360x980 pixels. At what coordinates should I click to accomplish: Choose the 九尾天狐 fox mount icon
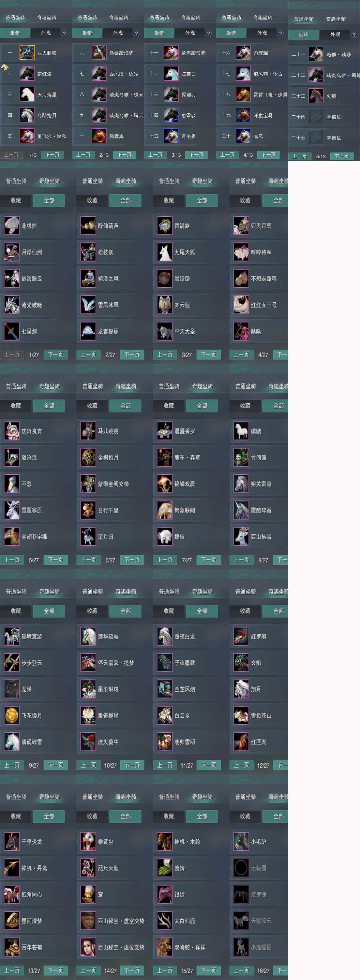(x=165, y=252)
